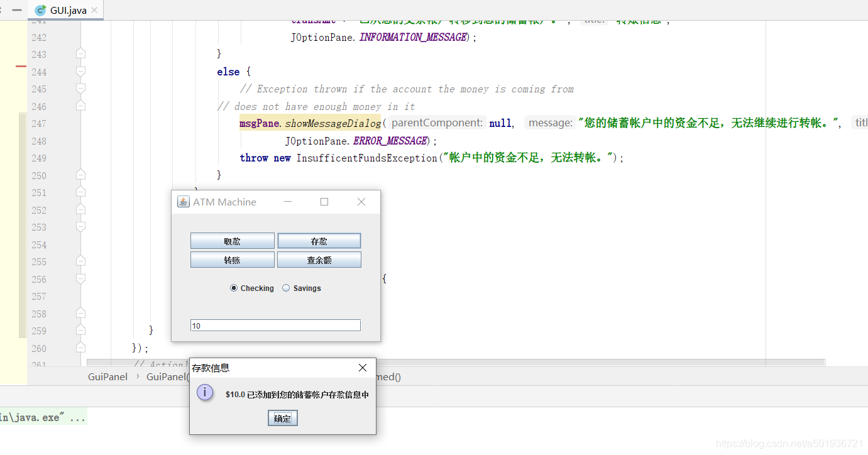
Task: Collapse the block at line 256
Action: (x=80, y=279)
